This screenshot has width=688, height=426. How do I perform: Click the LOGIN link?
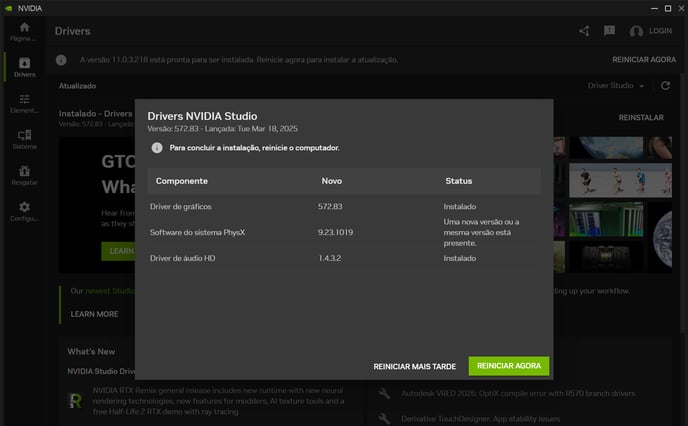[x=660, y=31]
